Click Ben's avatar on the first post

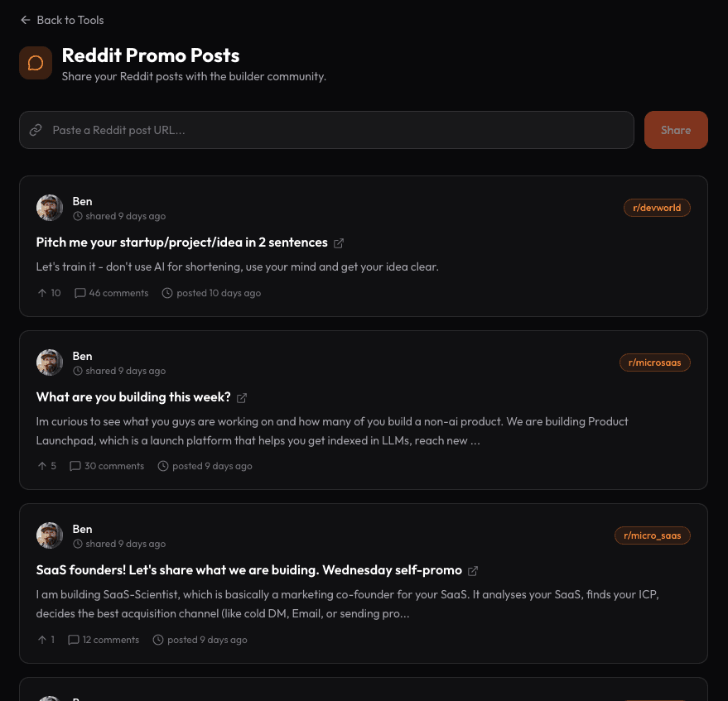pos(50,208)
